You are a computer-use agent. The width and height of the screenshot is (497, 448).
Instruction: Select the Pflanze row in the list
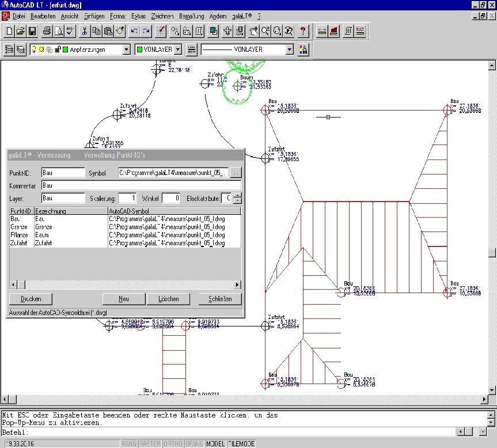[x=125, y=235]
